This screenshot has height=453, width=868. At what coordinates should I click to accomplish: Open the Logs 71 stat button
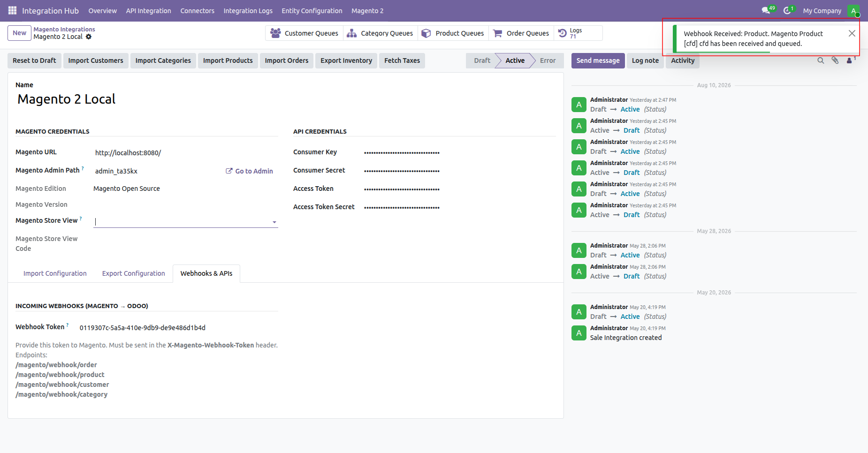pos(578,33)
